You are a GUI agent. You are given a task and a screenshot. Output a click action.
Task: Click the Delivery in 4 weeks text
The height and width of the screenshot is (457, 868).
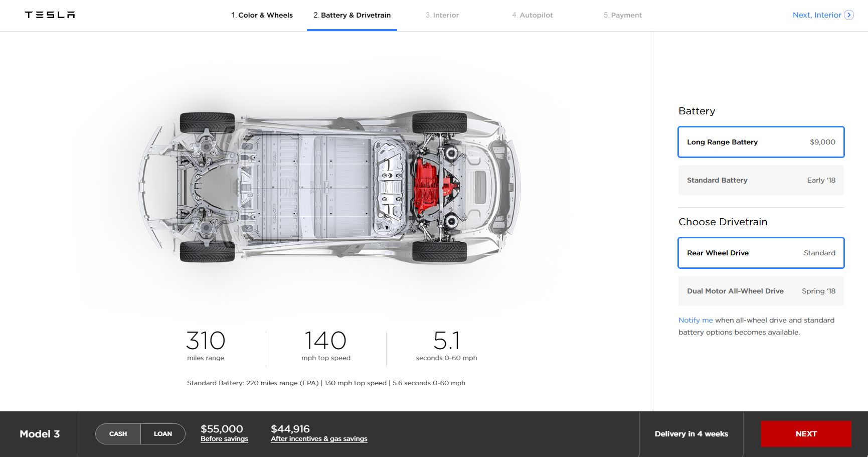coord(691,434)
